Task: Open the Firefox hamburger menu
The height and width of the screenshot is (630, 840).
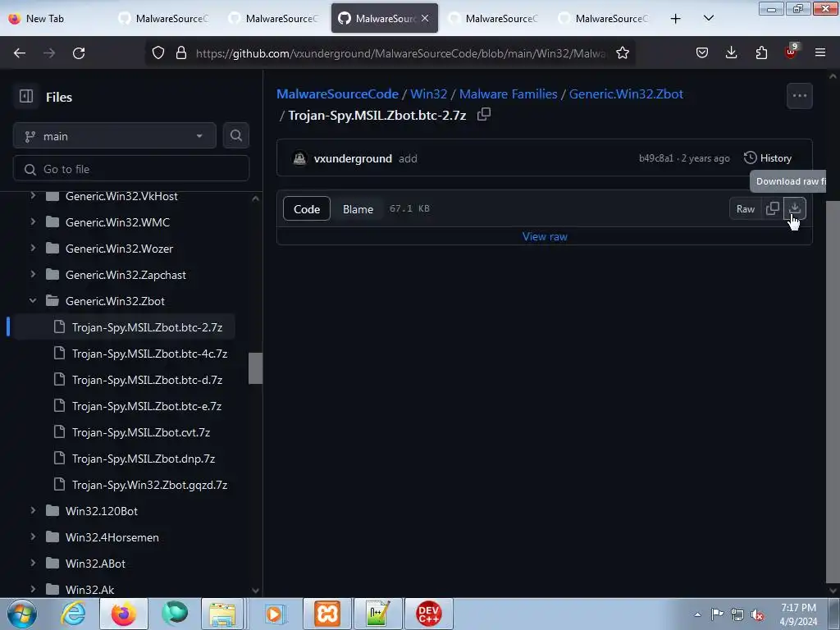Action: point(820,52)
